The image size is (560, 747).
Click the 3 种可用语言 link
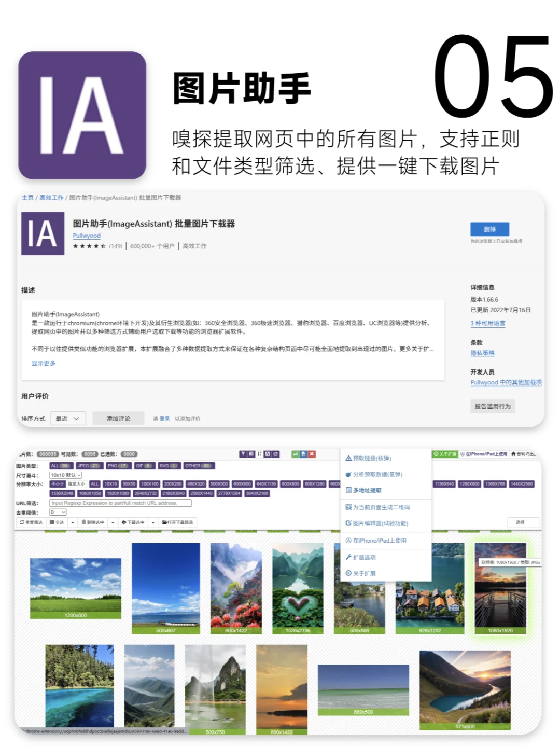pyautogui.click(x=488, y=323)
